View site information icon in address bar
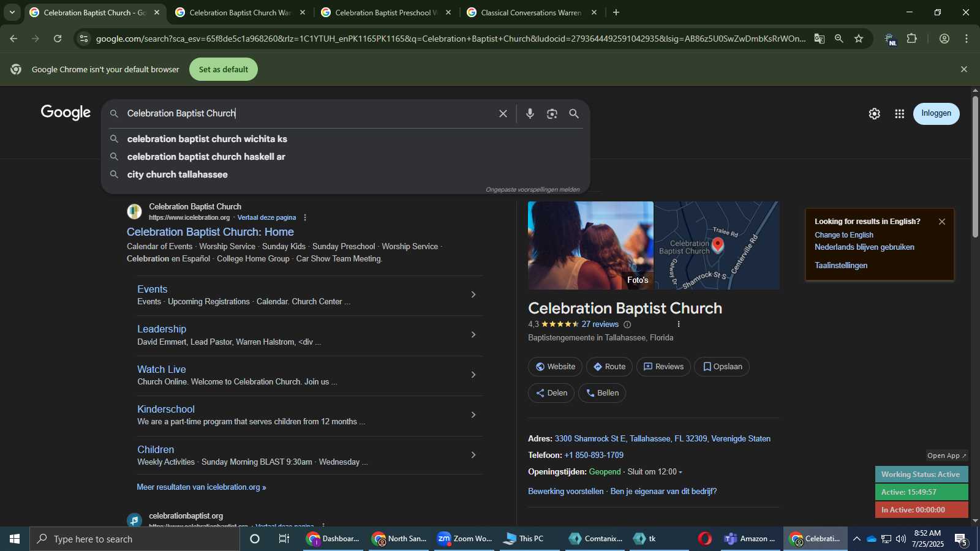This screenshot has height=551, width=980. pos(84,39)
